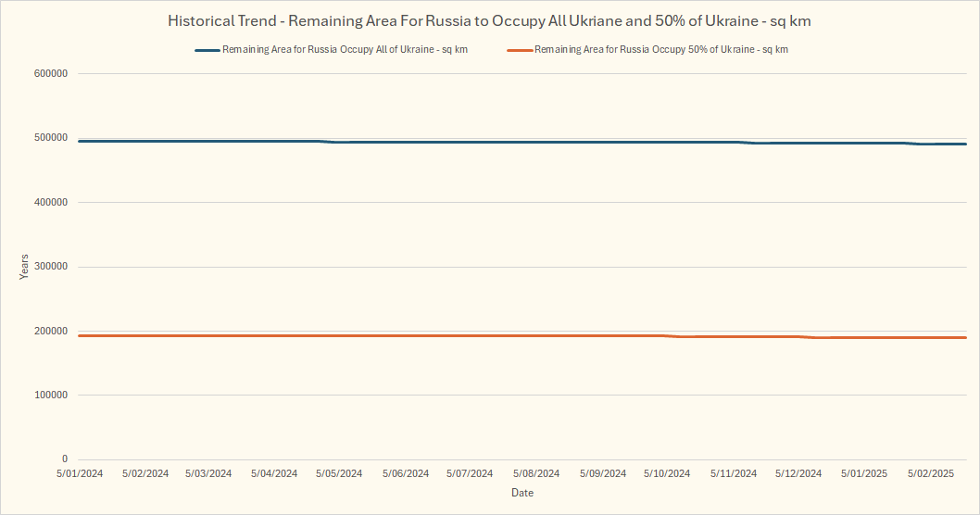Click the 600000 y-axis label
980x515 pixels.
click(53, 73)
